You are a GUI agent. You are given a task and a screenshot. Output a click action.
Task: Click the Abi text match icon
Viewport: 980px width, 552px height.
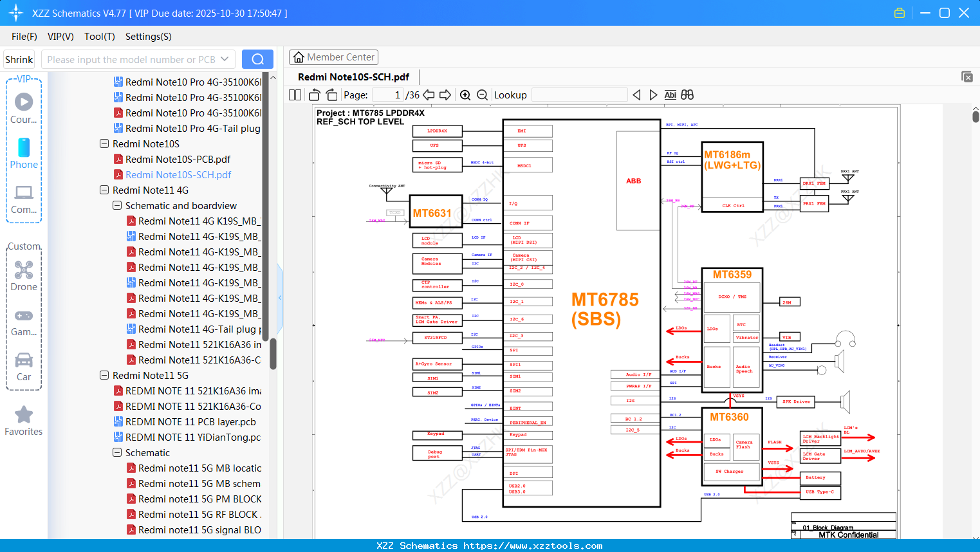pyautogui.click(x=670, y=95)
